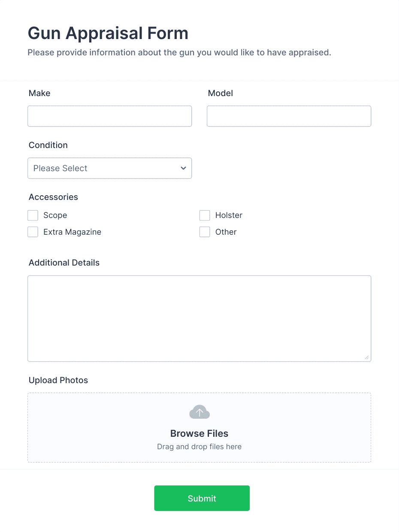Focus the Make text field
Image resolution: width=399 pixels, height=532 pixels.
(x=109, y=116)
